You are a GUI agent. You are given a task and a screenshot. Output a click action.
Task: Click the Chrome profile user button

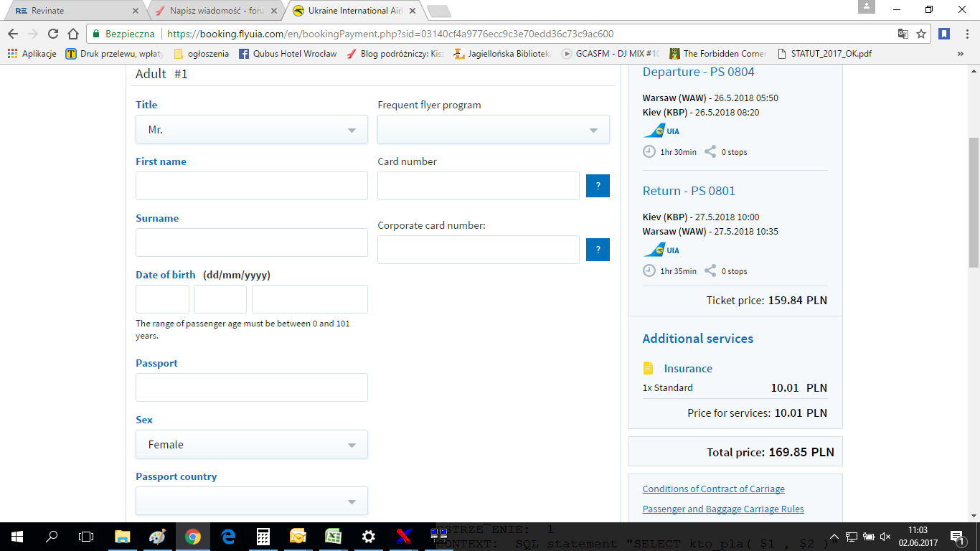867,7
